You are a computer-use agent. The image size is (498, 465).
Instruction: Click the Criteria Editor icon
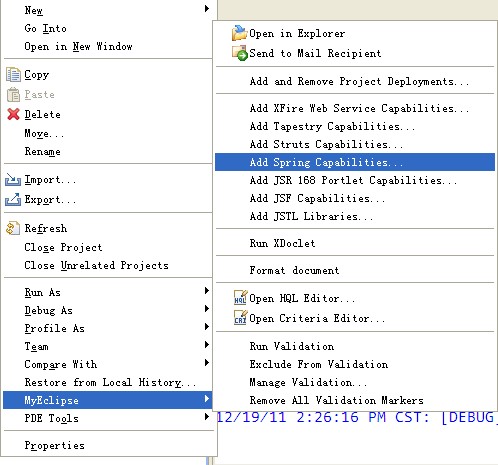point(240,318)
